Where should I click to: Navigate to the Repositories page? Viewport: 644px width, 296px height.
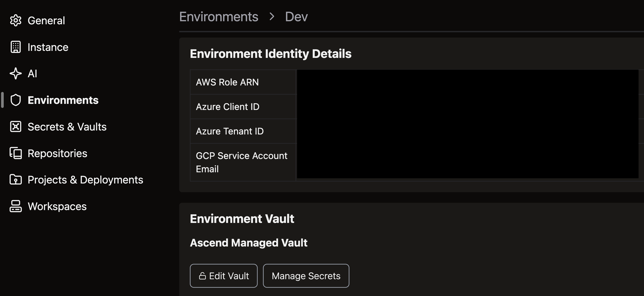pyautogui.click(x=57, y=153)
